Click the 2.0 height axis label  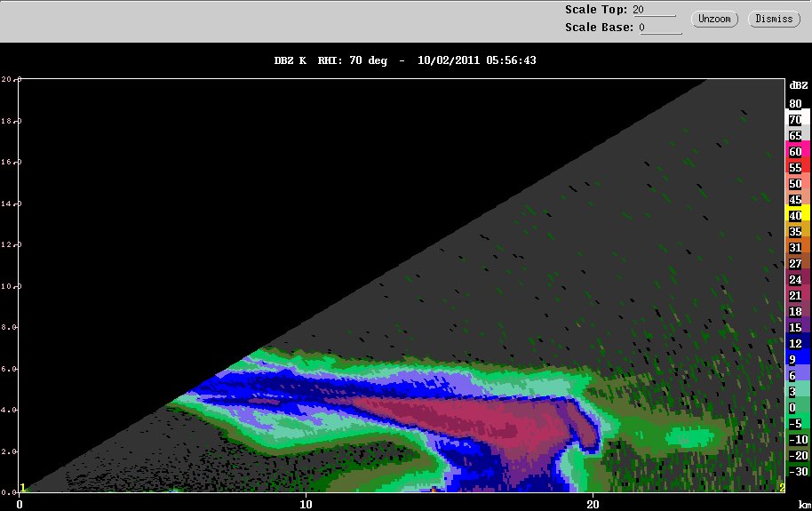tap(11, 451)
